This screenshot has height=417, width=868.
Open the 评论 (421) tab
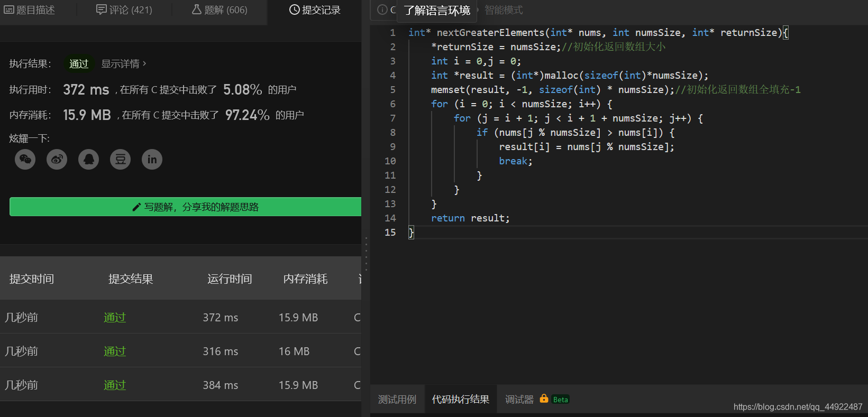[124, 10]
